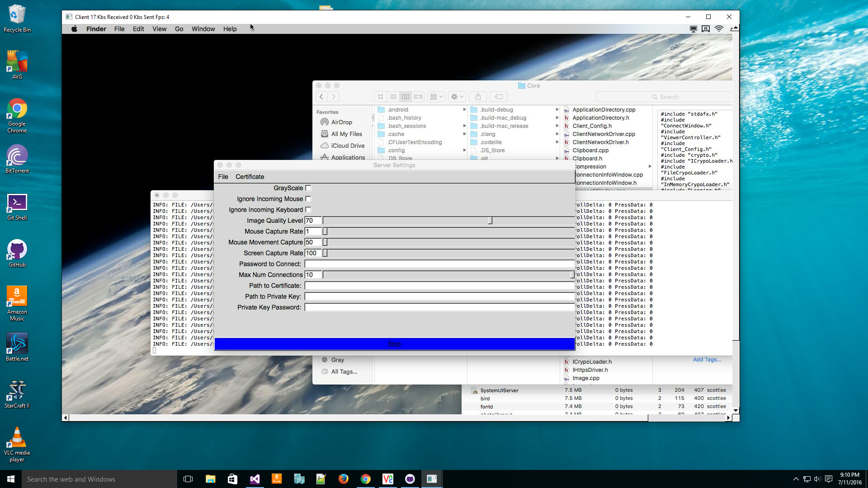Select Finder cover flow view
Viewport: 868px width, 488px height.
pyautogui.click(x=418, y=97)
